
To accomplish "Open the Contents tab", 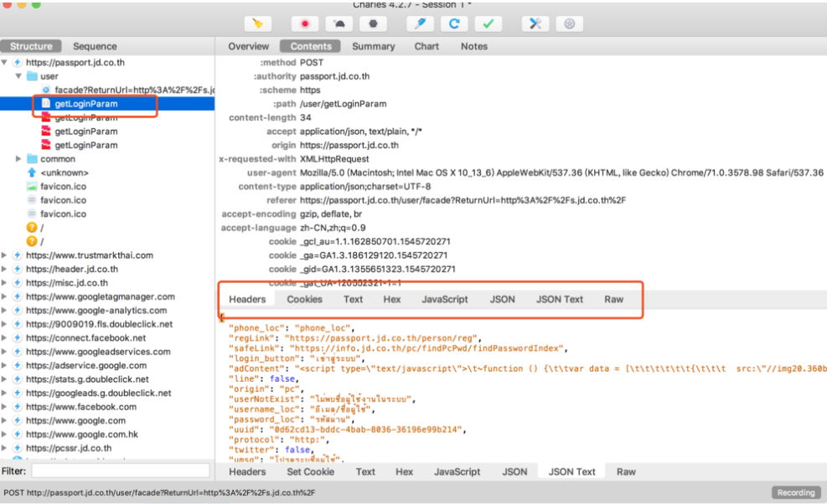I will [x=311, y=46].
